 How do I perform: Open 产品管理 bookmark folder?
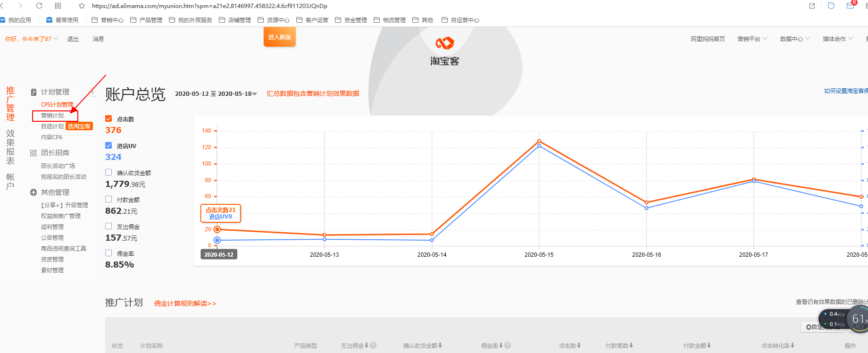[x=146, y=20]
